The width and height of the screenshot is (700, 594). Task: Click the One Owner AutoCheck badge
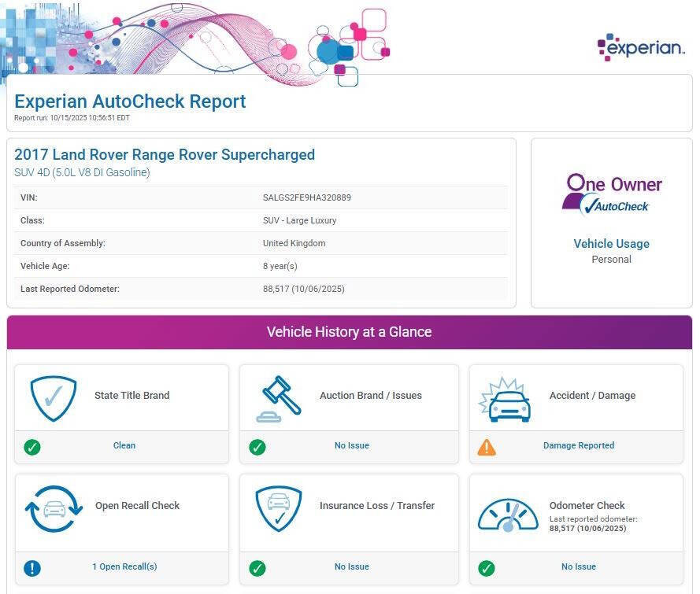pyautogui.click(x=613, y=194)
